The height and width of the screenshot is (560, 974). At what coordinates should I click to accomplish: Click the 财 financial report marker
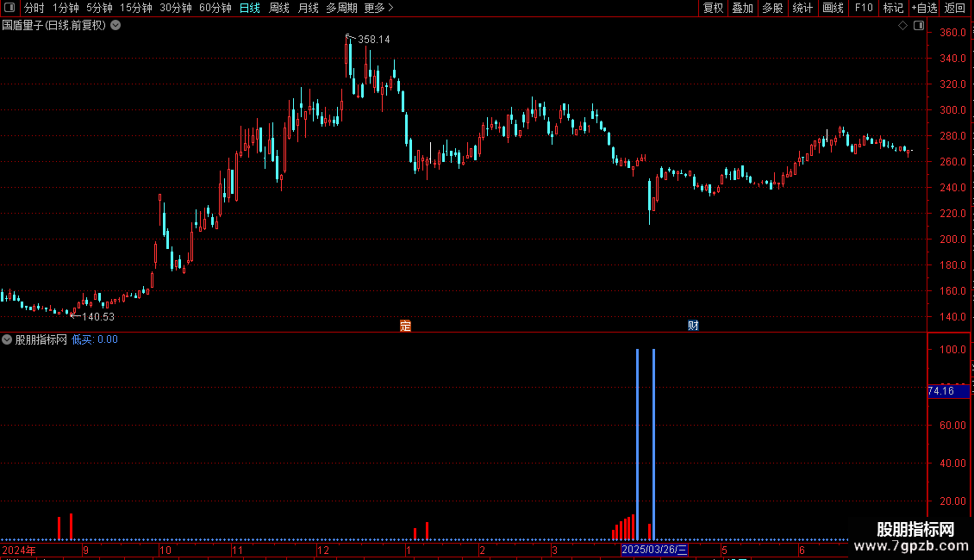(x=693, y=326)
